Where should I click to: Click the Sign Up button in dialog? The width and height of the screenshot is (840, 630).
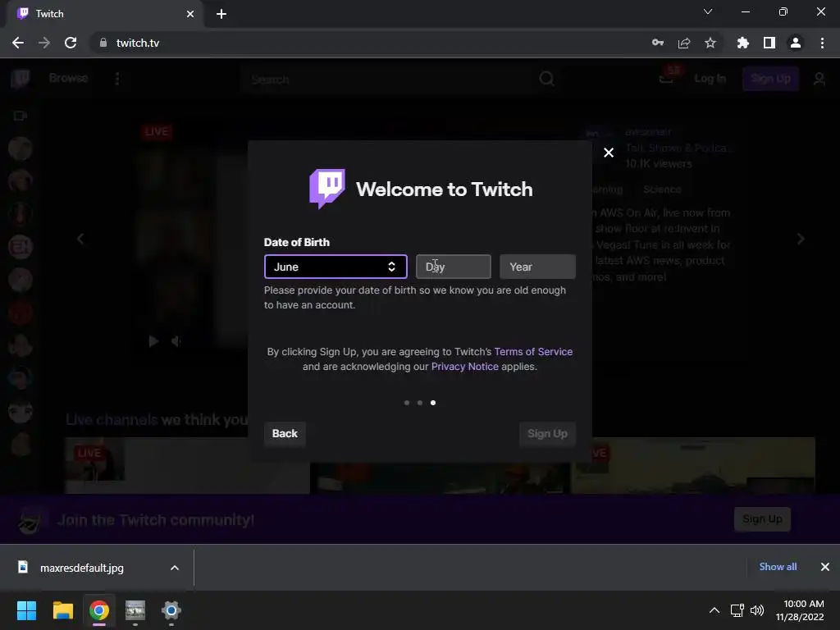(x=547, y=433)
